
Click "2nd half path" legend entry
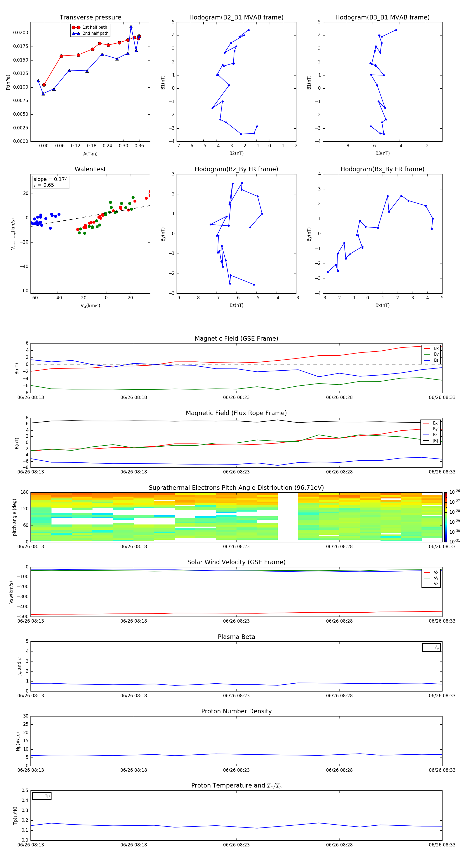point(90,33)
